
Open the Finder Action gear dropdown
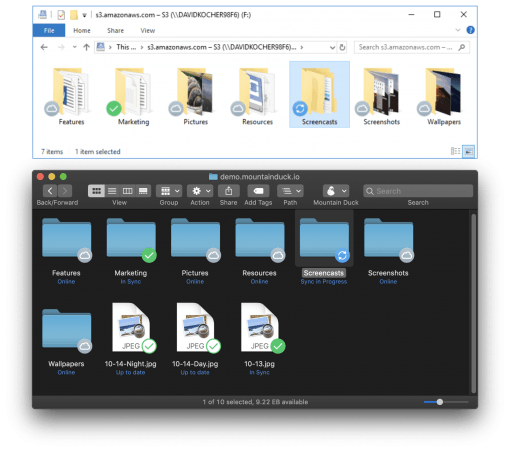(x=200, y=191)
